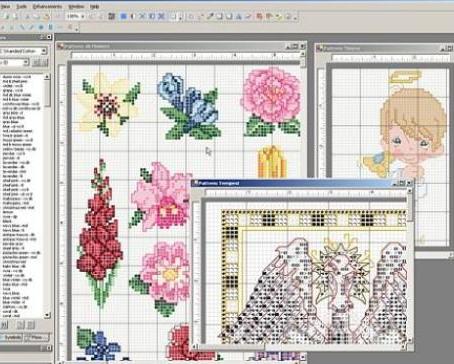Click the crossed X stitch icon in toolbar
The width and height of the screenshot is (454, 364).
pyautogui.click(x=142, y=16)
